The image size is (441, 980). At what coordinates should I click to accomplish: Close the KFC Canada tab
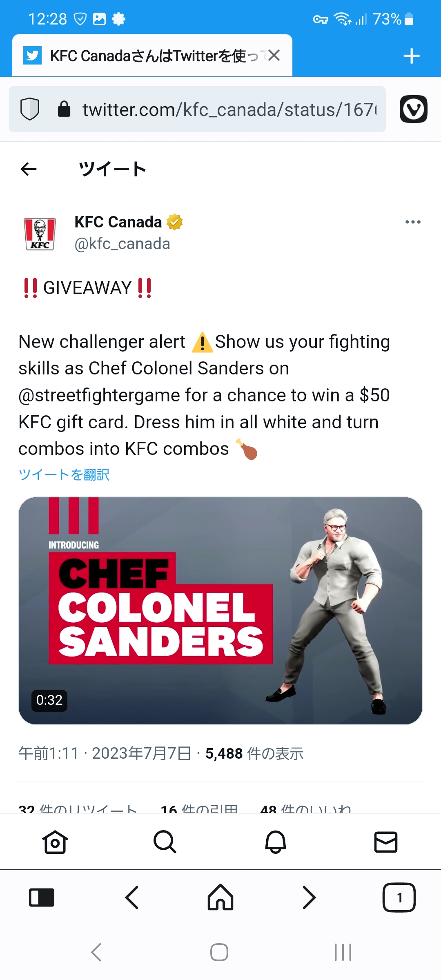point(274,55)
